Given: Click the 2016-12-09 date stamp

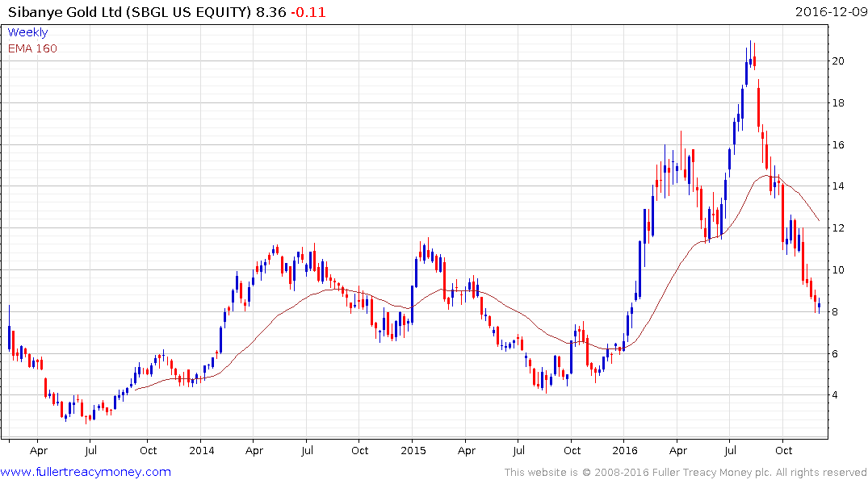Looking at the screenshot, I should coord(831,11).
